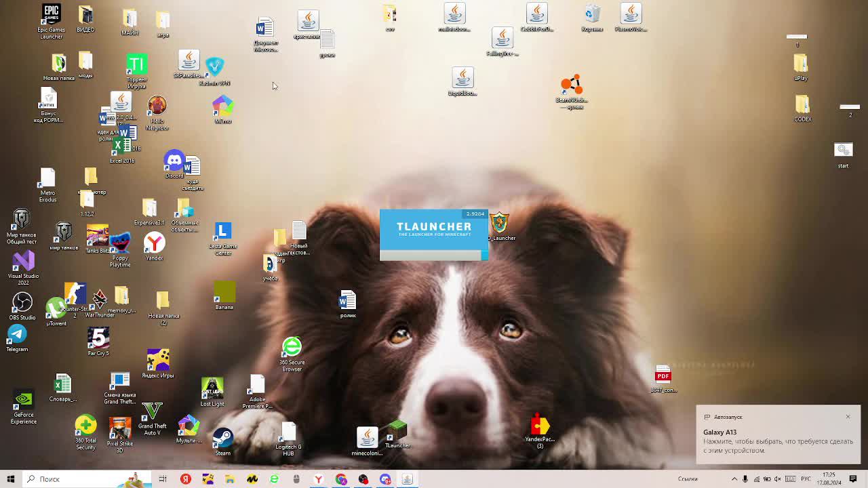Launch OBS Studio from the desktop

tap(22, 306)
